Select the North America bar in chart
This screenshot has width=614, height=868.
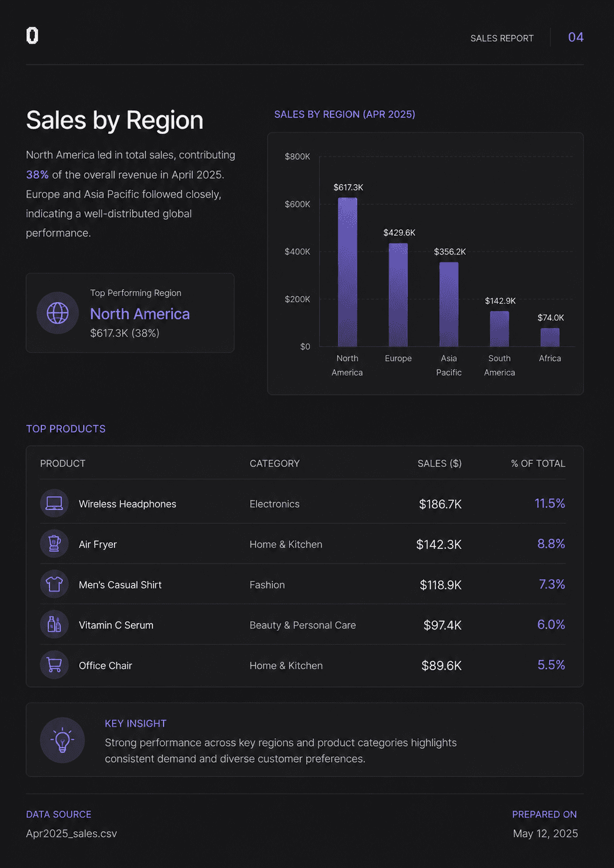347,272
